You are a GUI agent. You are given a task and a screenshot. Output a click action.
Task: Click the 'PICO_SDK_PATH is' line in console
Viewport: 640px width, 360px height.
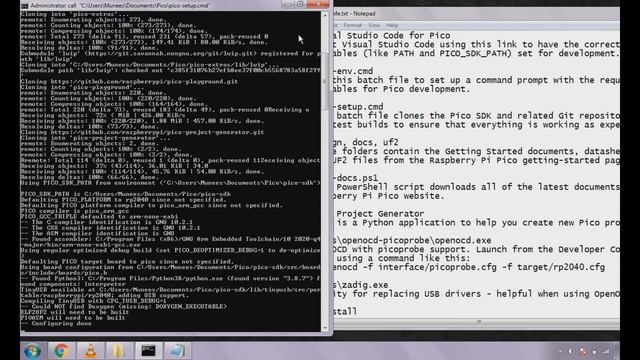[126, 194]
